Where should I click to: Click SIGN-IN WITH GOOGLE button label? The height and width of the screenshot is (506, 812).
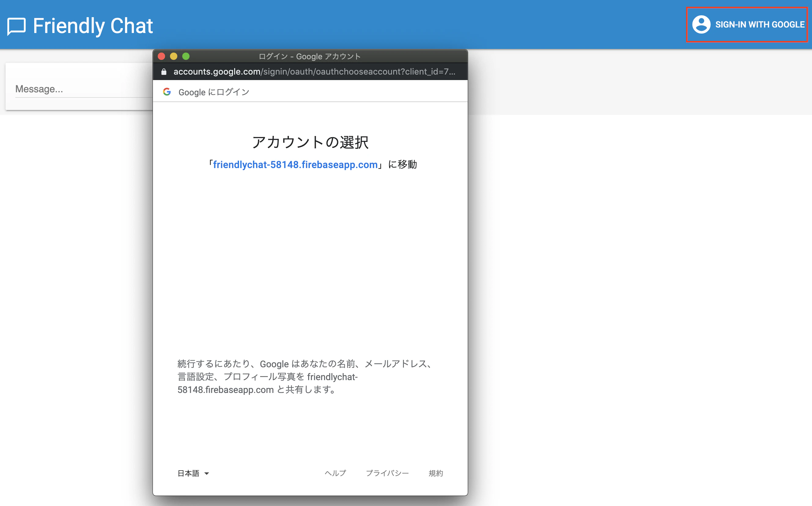(760, 24)
